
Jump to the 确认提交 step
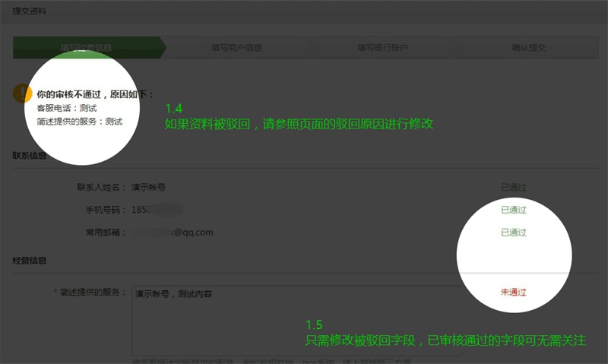coord(528,48)
